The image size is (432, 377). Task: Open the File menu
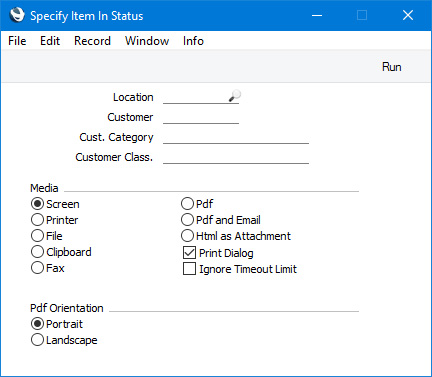(x=17, y=41)
